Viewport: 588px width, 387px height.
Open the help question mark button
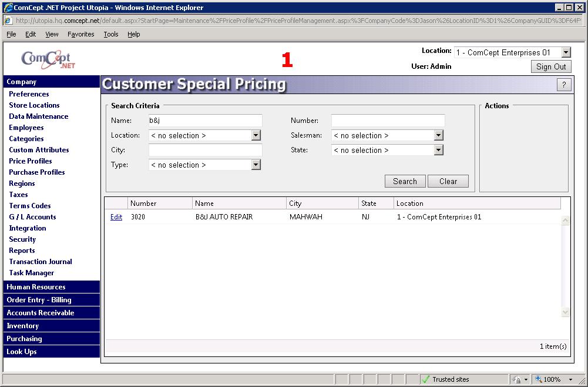point(563,85)
